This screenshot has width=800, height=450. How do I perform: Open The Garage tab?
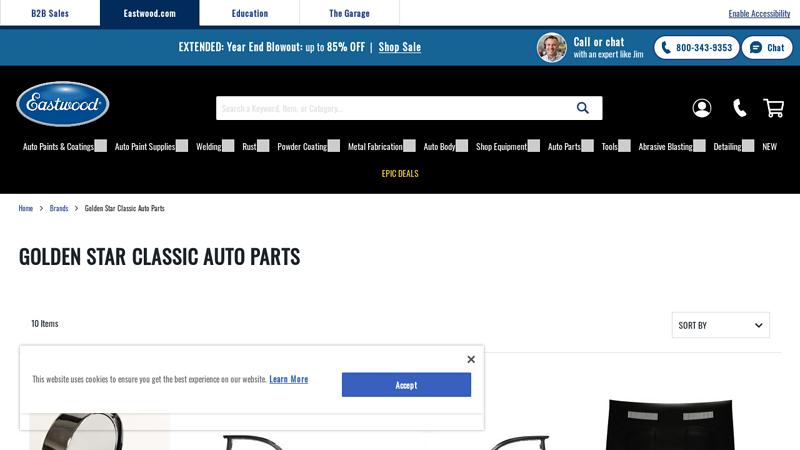349,13
